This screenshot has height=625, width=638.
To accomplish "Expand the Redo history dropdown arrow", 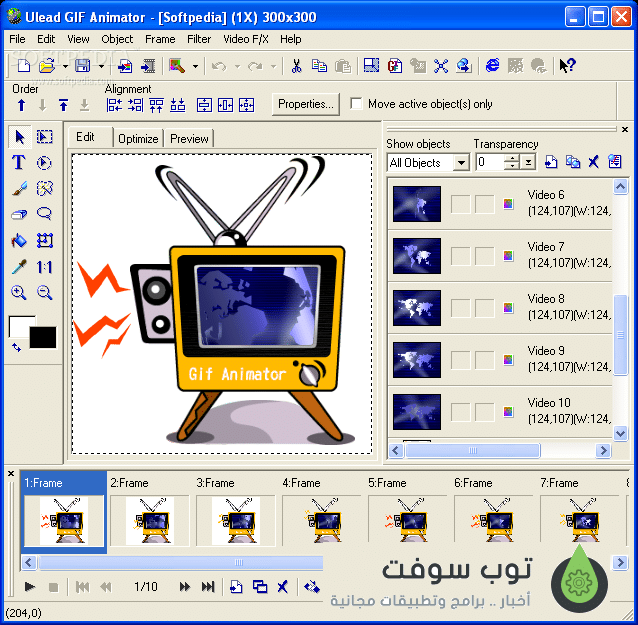I will [273, 66].
